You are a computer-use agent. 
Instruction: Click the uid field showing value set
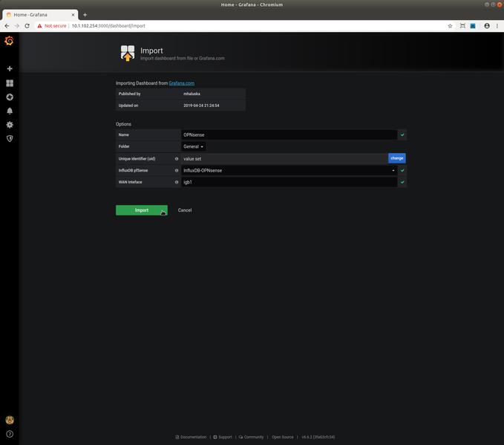point(284,159)
